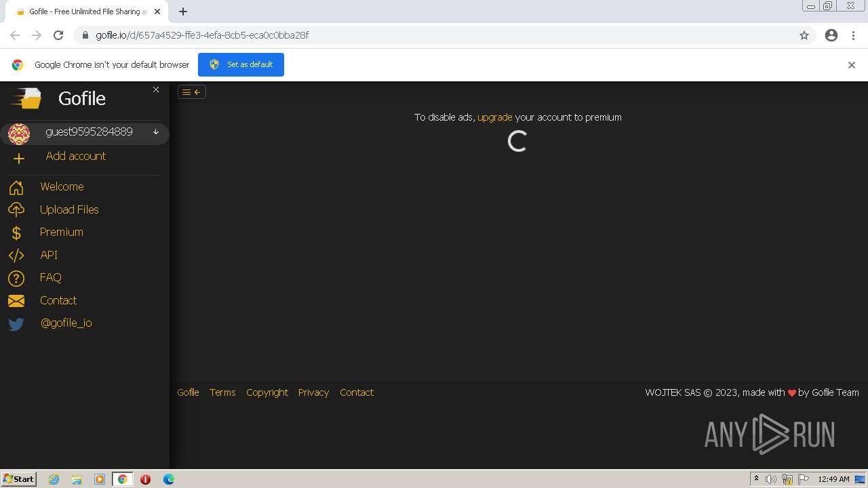Click the Premium dollar sign icon
The width and height of the screenshot is (868, 488).
pyautogui.click(x=16, y=233)
